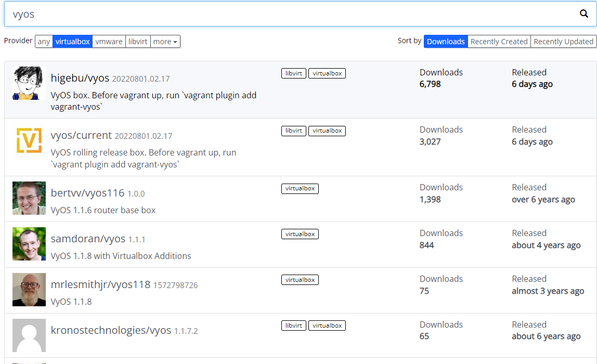Click 'VyOS 1.1.8 with Virtualbox Additions' description

tap(121, 256)
